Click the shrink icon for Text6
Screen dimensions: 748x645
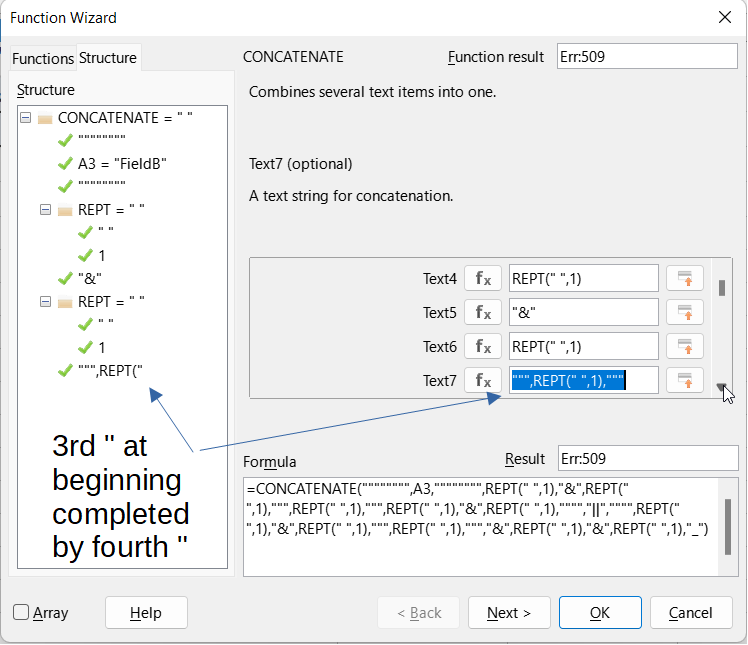(x=685, y=346)
